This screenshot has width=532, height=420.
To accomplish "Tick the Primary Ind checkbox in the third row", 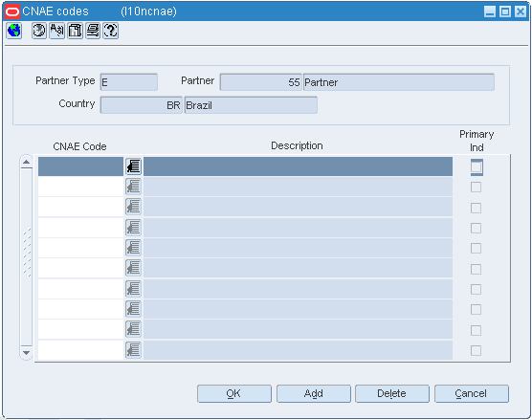I will (x=476, y=208).
